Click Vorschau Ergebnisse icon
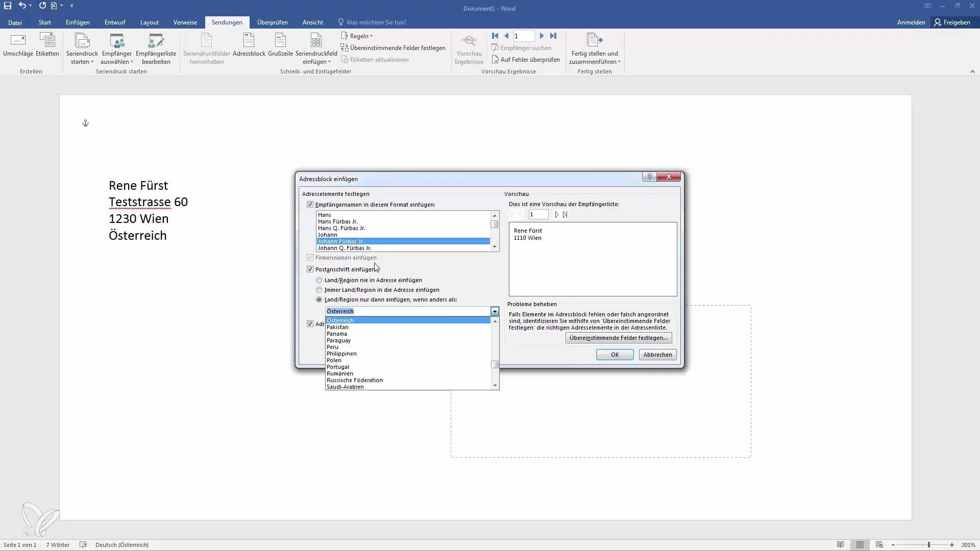This screenshot has width=980, height=551. pos(469,49)
